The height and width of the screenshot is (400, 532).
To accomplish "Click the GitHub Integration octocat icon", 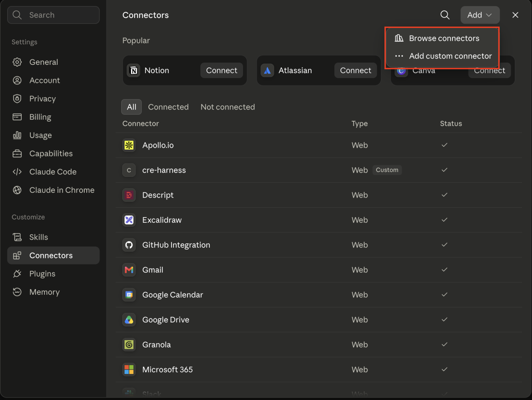I will pos(129,245).
